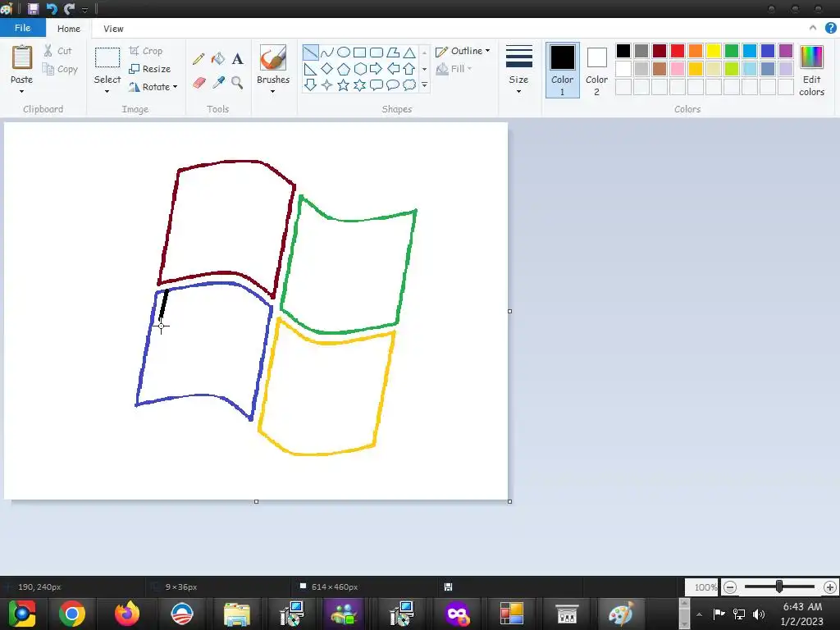Click the Copy button
The width and height of the screenshot is (840, 630).
(60, 69)
